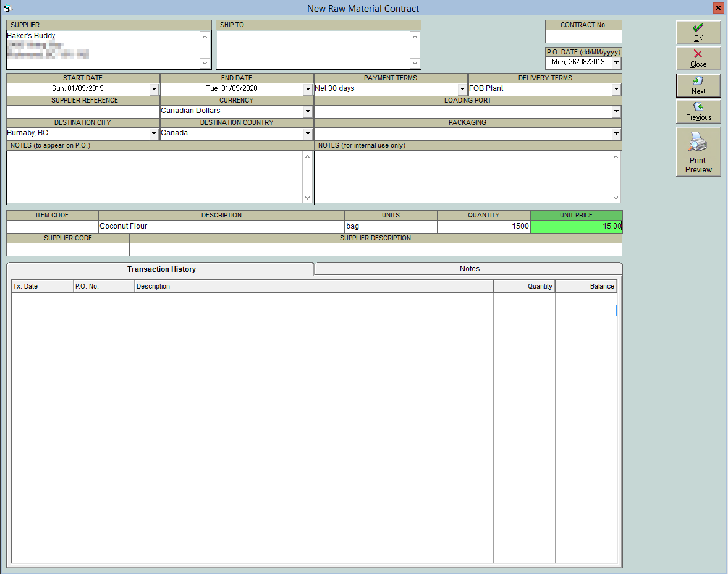Click the Description column header in history
This screenshot has width=728, height=574.
point(314,286)
